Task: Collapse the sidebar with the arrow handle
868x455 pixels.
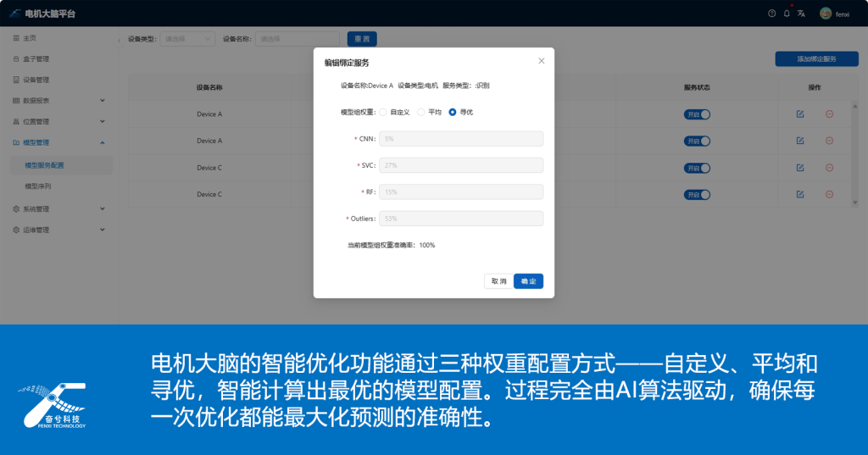Action: click(x=118, y=41)
